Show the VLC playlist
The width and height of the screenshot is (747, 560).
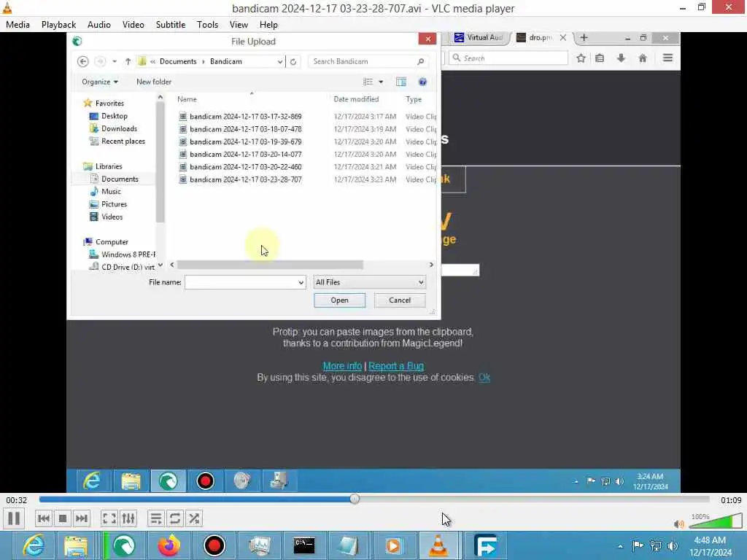coord(156,518)
